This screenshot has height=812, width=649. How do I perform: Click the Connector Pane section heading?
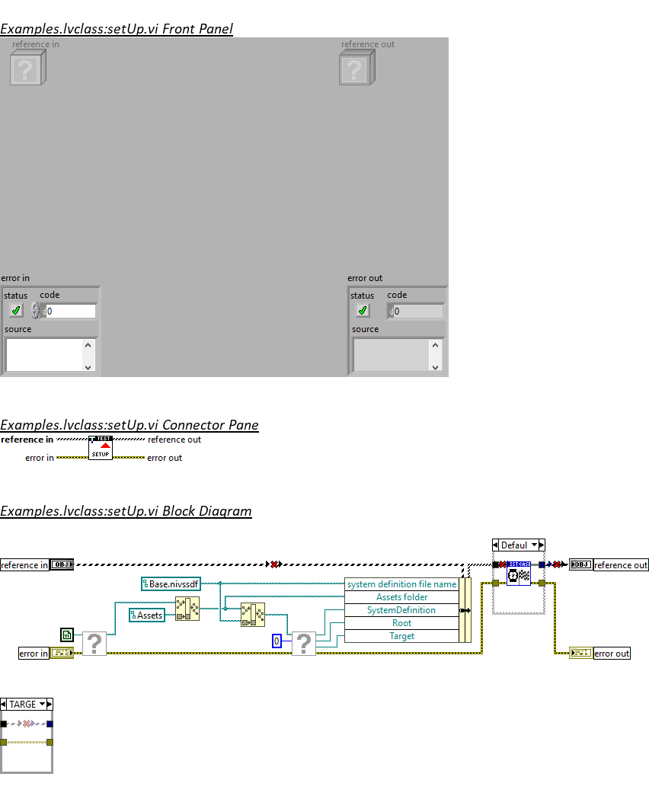coord(129,424)
